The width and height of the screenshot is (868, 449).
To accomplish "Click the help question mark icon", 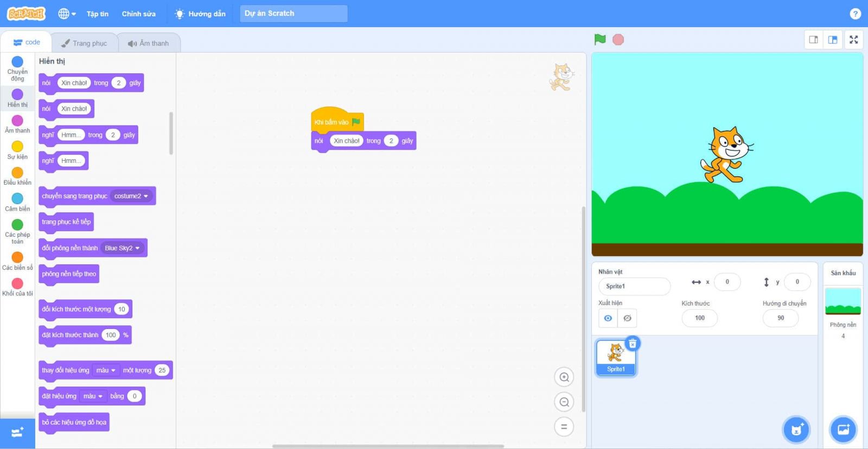I will click(855, 14).
